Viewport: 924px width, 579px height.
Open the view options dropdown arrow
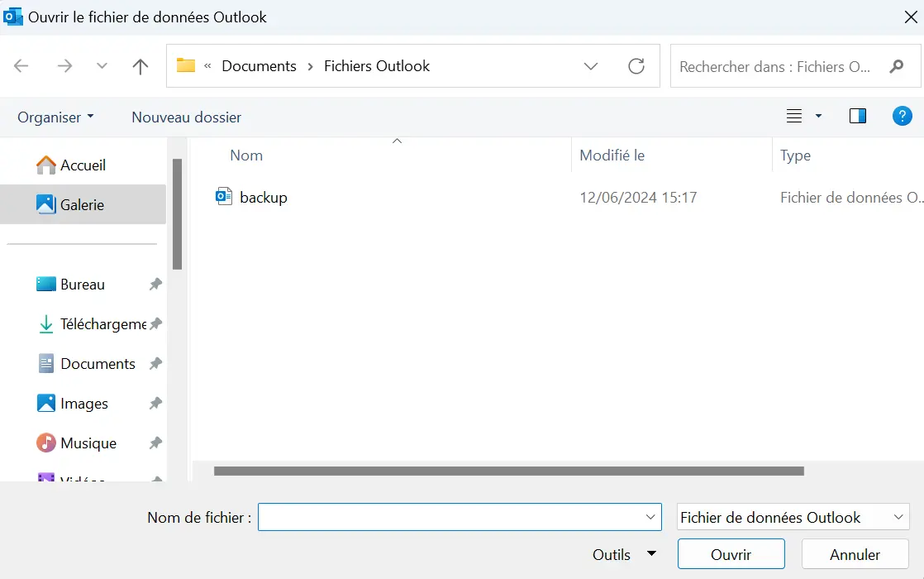click(x=818, y=116)
